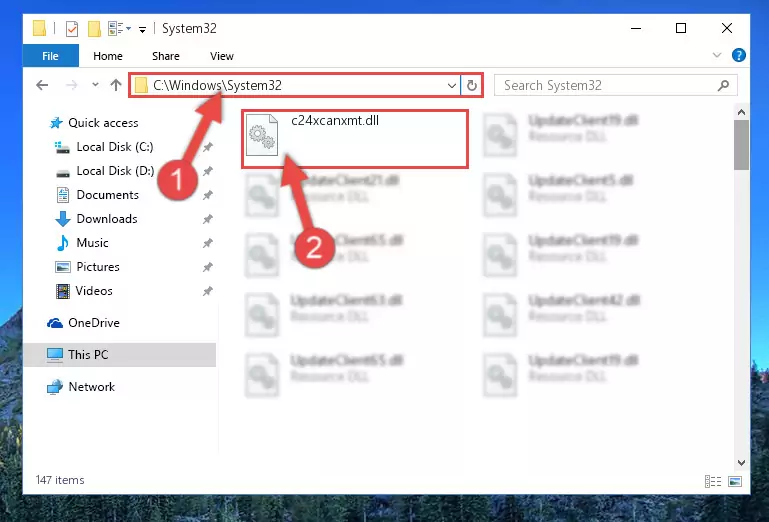The image size is (769, 522).
Task: Click the pin icon beside Music
Action: [208, 243]
